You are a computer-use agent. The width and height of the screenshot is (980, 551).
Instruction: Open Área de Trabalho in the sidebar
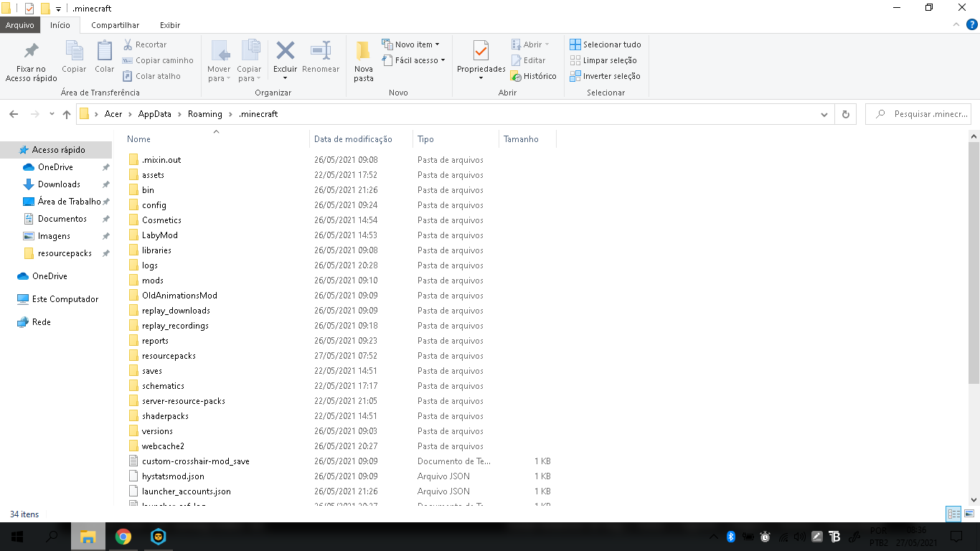tap(69, 202)
